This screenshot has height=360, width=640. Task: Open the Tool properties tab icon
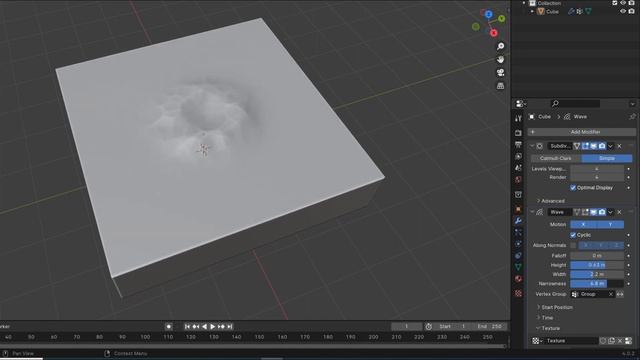tap(518, 118)
